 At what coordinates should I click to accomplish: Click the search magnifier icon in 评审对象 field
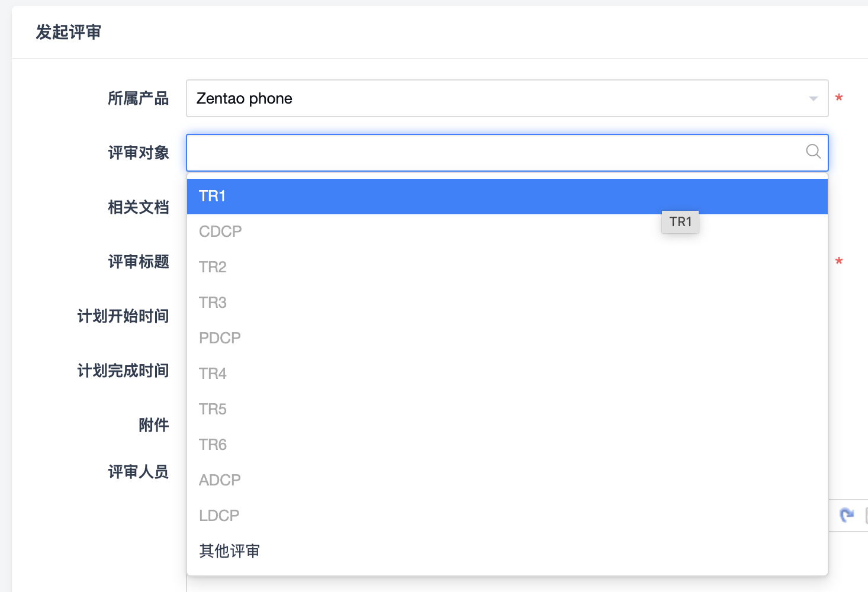coord(813,152)
